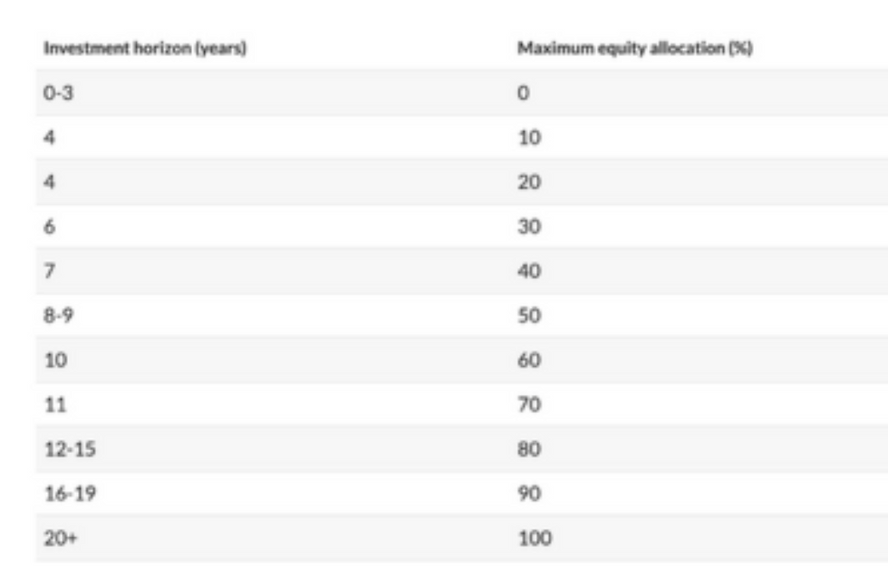Click the "Maximum equity allocation (%)" column header
The width and height of the screenshot is (888, 588).
pos(635,48)
